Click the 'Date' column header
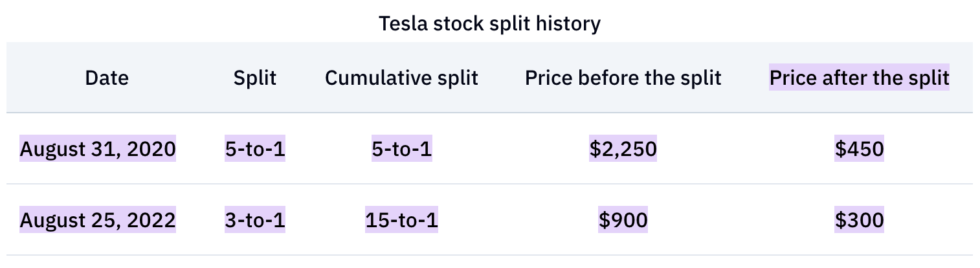Image resolution: width=980 pixels, height=268 pixels. pyautogui.click(x=107, y=78)
